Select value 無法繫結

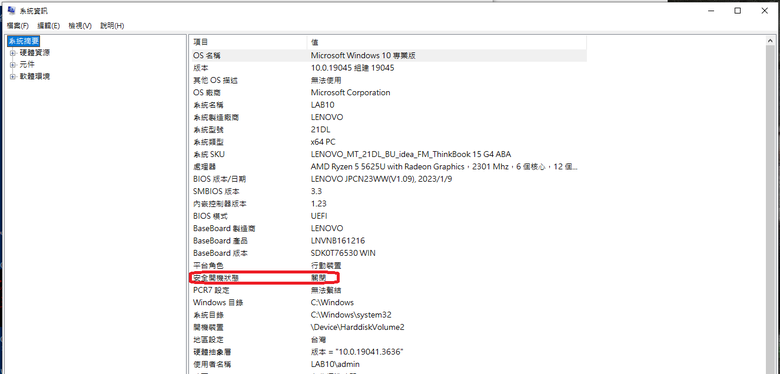pos(326,290)
